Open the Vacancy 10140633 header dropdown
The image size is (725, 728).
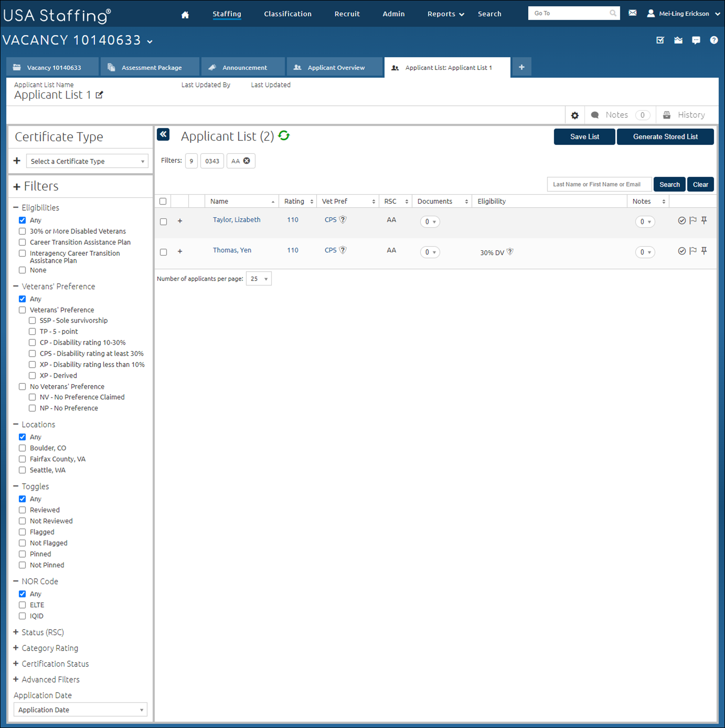[150, 42]
